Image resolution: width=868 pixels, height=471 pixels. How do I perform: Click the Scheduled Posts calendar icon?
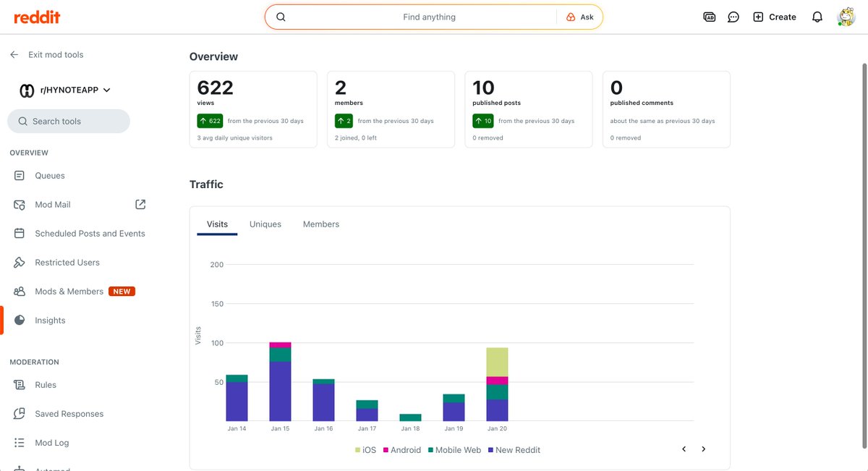pyautogui.click(x=20, y=234)
